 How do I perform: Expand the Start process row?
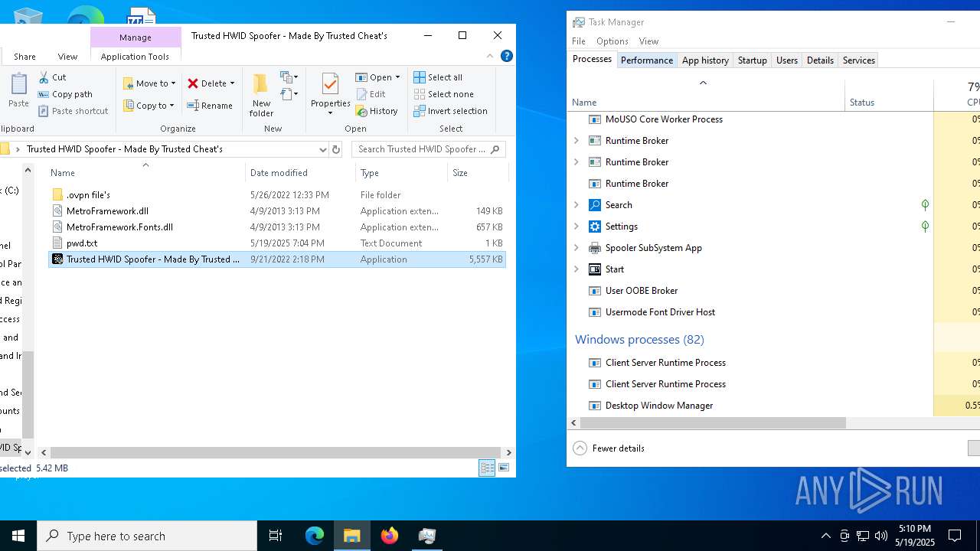tap(577, 269)
